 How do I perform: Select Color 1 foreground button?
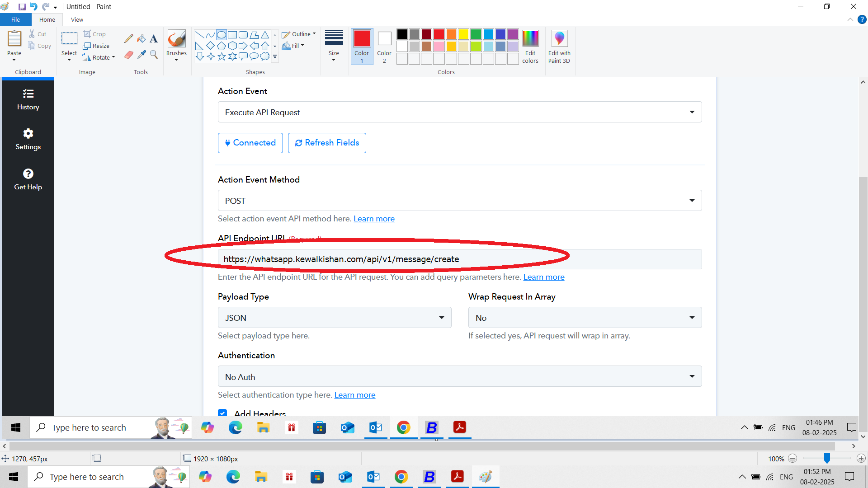click(x=362, y=46)
